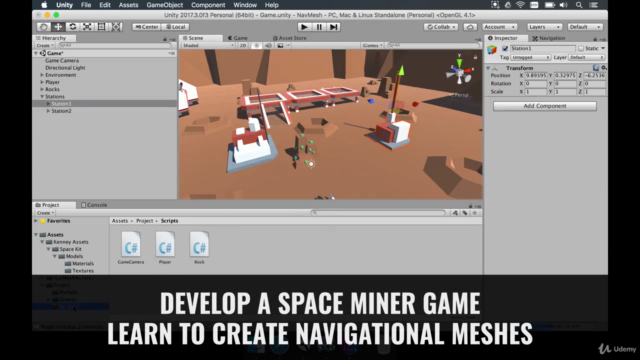Open the GameObject menu
The width and height of the screenshot is (640, 360).
(x=164, y=5)
